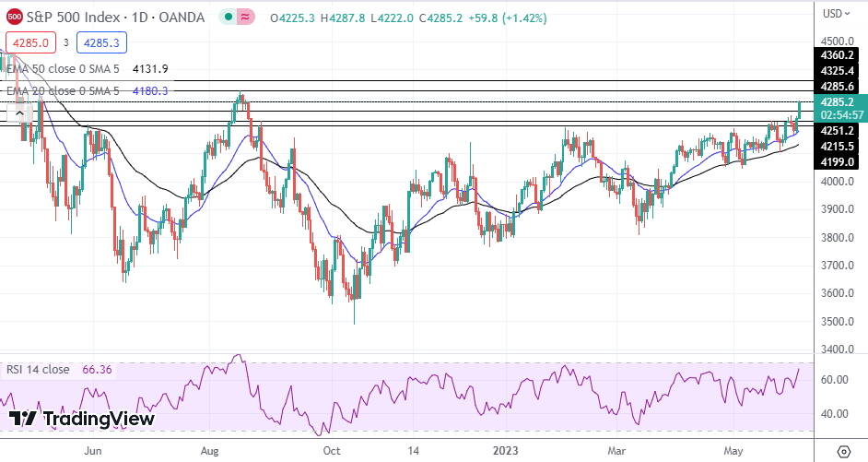Select the EMA 50 close indicator legend
Screen dimensions: 868x462
tap(63, 68)
